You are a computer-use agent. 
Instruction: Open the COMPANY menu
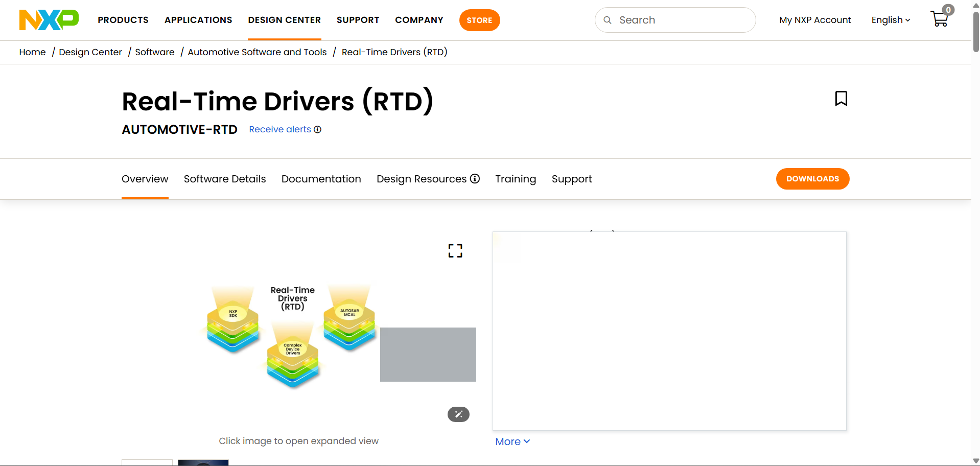(419, 20)
